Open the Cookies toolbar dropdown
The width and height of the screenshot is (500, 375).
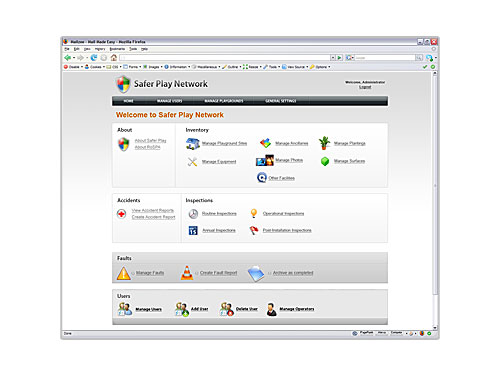95,67
